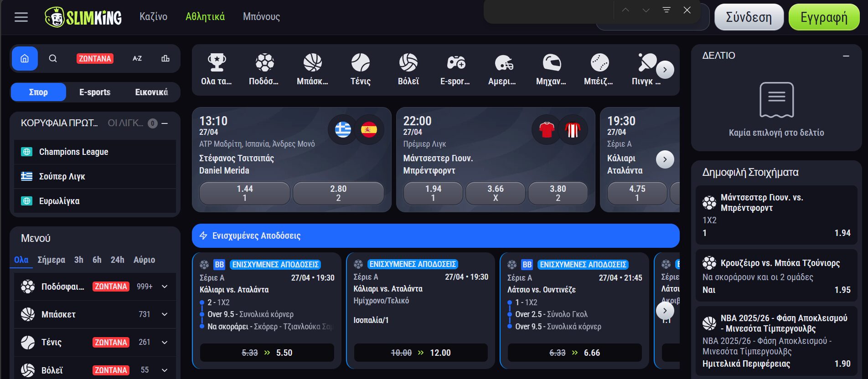
Task: Click the Εγγραφή register button
Action: click(x=824, y=17)
